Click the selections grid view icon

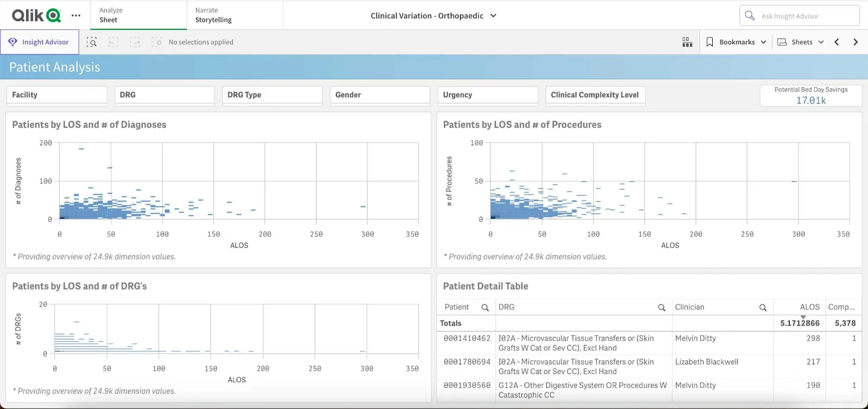[x=687, y=42]
